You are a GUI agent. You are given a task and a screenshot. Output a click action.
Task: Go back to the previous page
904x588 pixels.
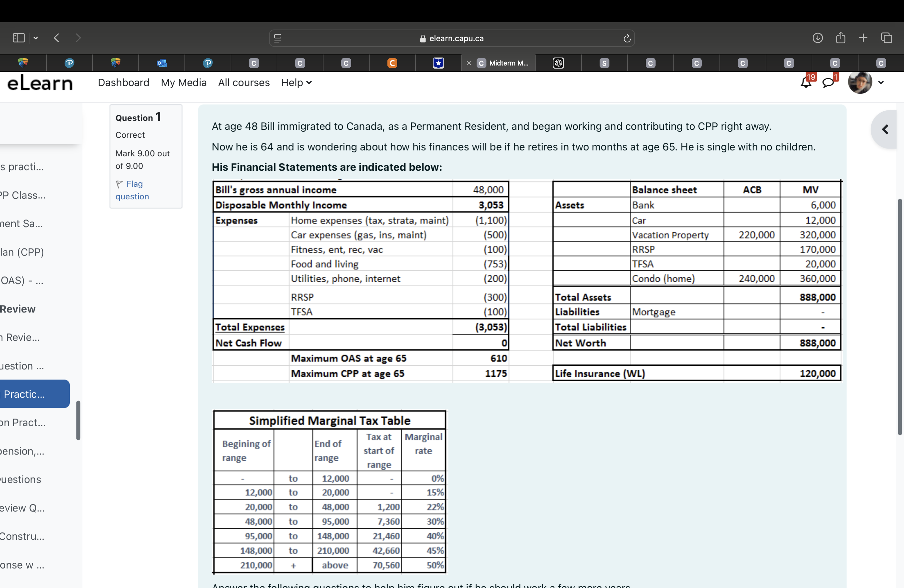(57, 38)
